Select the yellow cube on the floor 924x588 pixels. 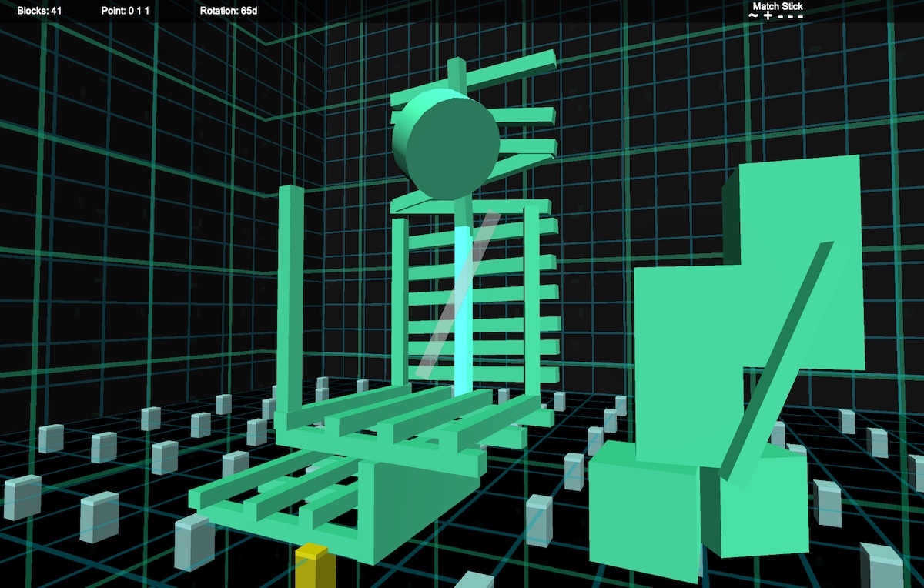click(x=314, y=565)
